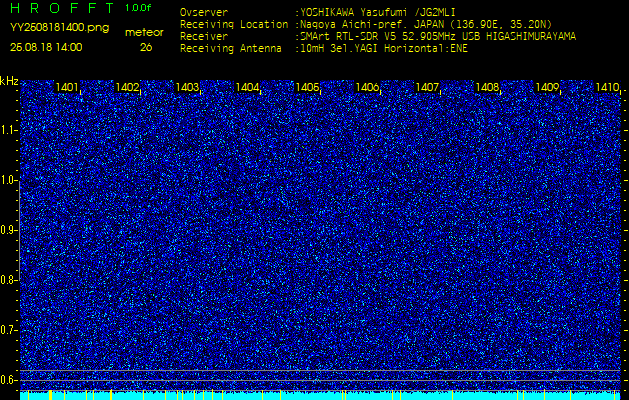The height and width of the screenshot is (400, 629).
Task: Click the 1405 time marker
Action: [x=307, y=87]
